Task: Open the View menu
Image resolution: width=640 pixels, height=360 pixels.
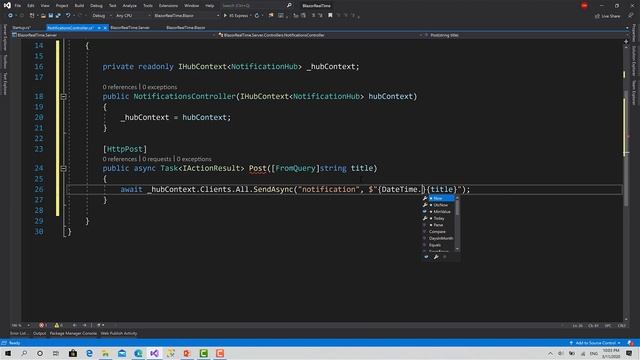Action: [x=45, y=6]
